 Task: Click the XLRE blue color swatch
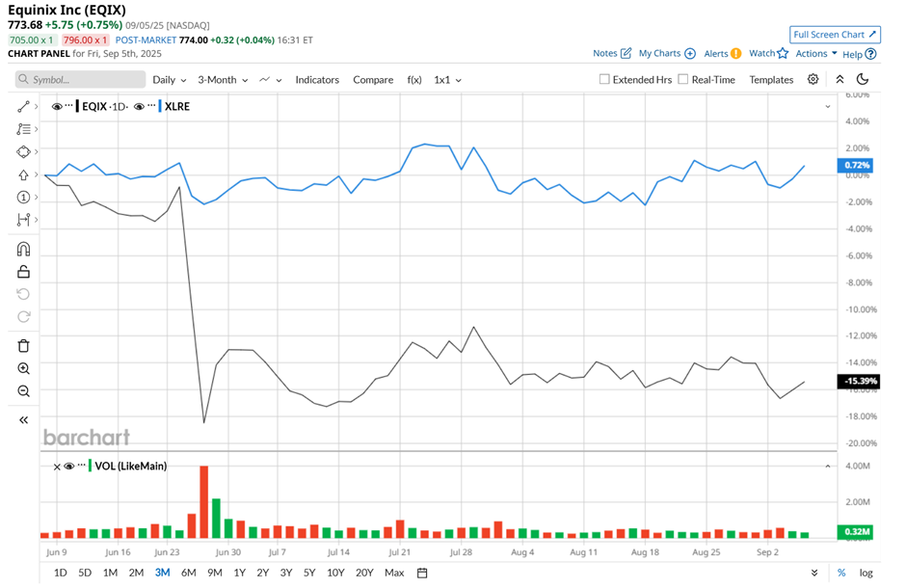click(x=159, y=106)
